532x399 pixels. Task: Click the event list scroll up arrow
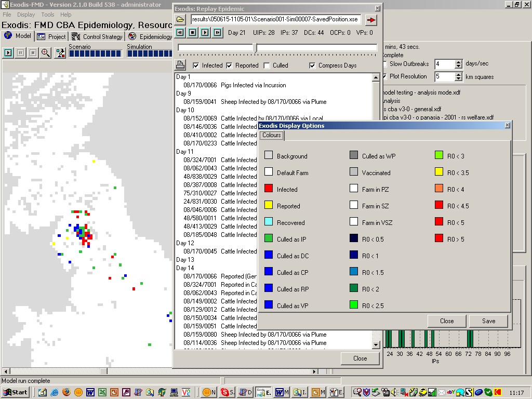coord(376,78)
